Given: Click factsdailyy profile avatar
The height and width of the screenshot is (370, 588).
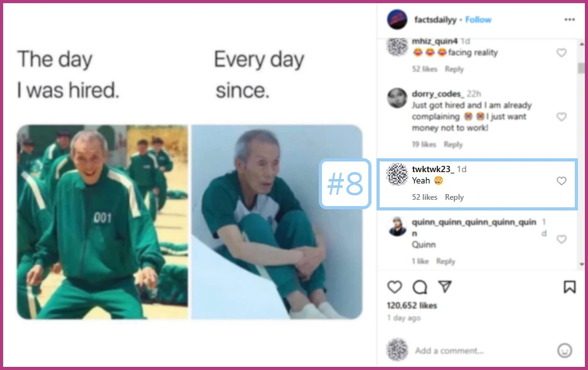Looking at the screenshot, I should point(397,19).
